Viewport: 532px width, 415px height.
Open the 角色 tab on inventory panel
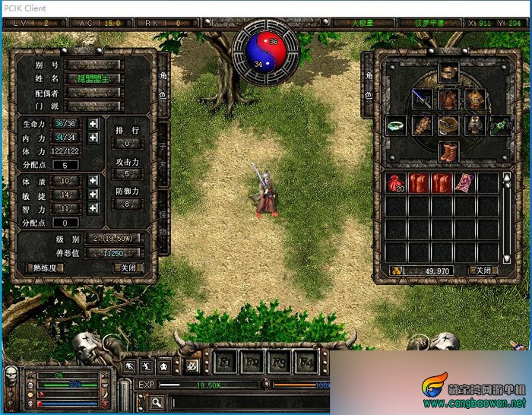pos(369,85)
